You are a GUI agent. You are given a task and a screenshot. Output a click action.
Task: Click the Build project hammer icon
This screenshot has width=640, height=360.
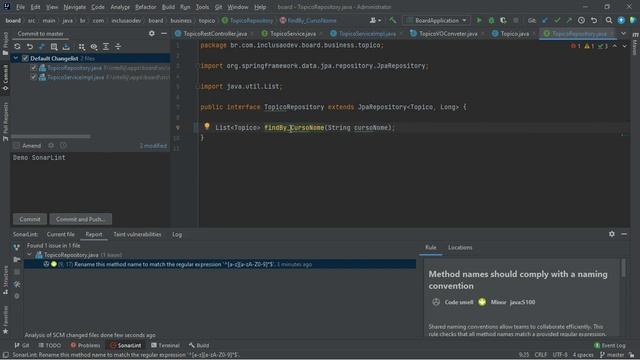click(x=393, y=20)
